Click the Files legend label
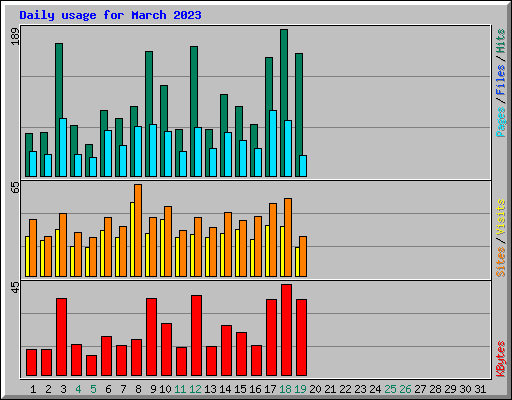The height and width of the screenshot is (400, 512). point(500,79)
